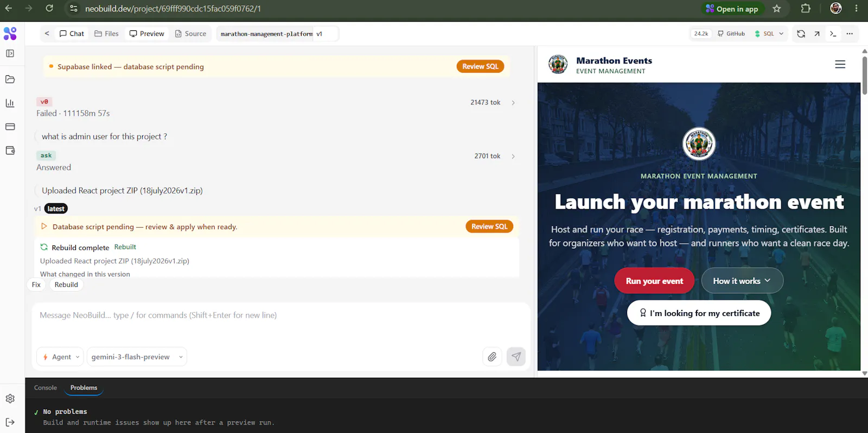Open the terminal icon in toolbar
Image resolution: width=868 pixels, height=433 pixels.
[x=833, y=34]
